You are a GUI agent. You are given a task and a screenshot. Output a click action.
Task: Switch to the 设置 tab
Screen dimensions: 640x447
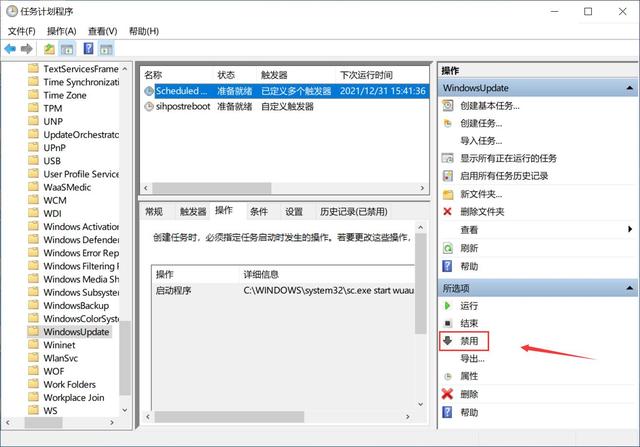coord(294,211)
